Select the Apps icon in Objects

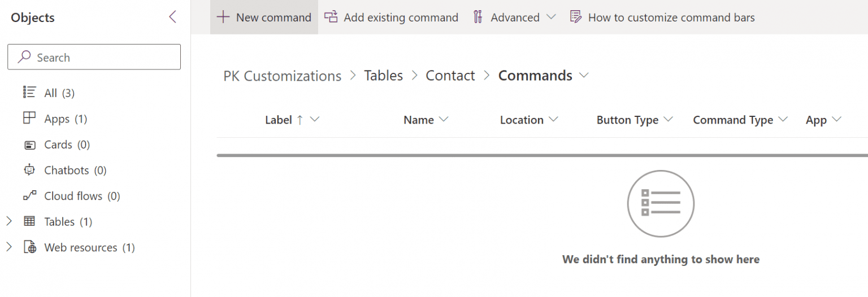point(29,119)
